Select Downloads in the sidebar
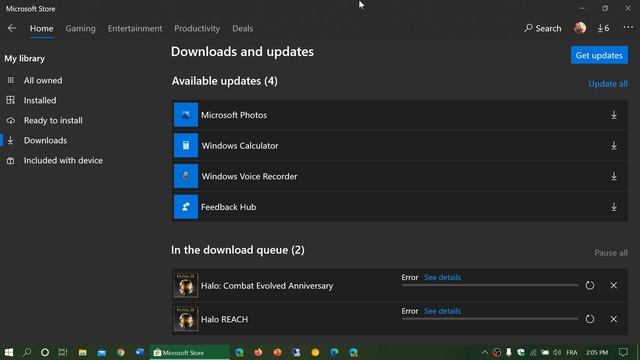640x360 pixels. click(x=45, y=140)
